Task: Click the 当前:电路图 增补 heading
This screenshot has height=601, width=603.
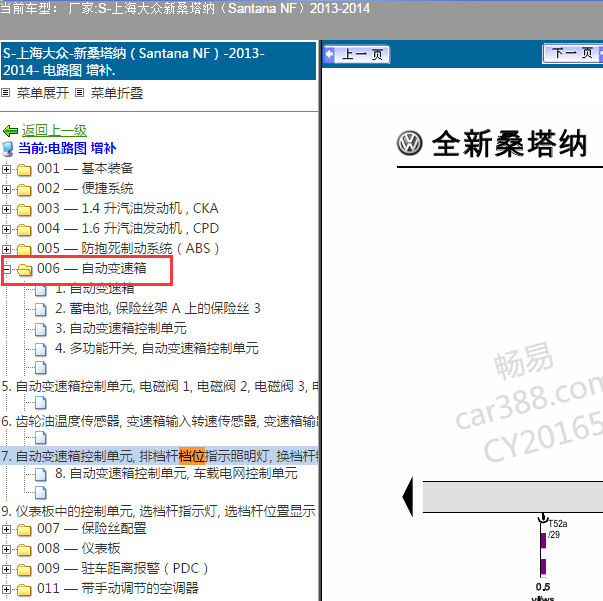Action: click(67, 148)
